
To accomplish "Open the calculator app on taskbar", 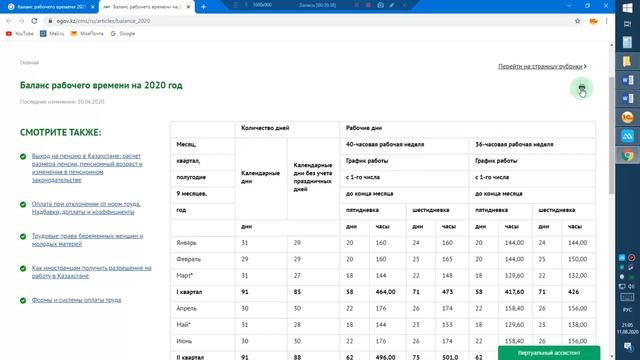I will (x=627, y=42).
